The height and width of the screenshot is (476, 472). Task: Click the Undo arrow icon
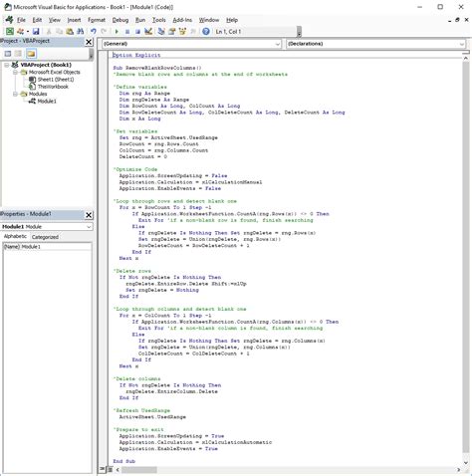click(94, 32)
